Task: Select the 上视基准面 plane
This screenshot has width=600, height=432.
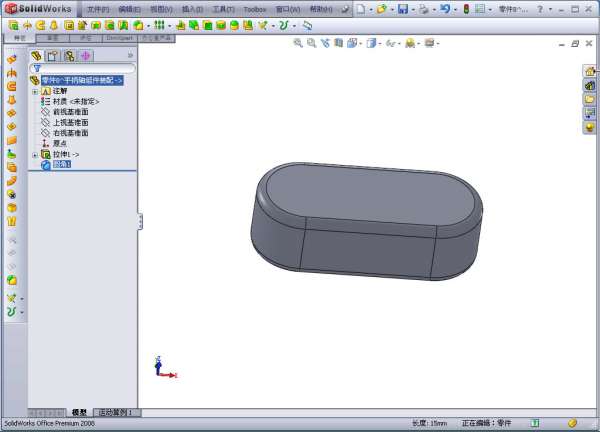Action: tap(70, 122)
